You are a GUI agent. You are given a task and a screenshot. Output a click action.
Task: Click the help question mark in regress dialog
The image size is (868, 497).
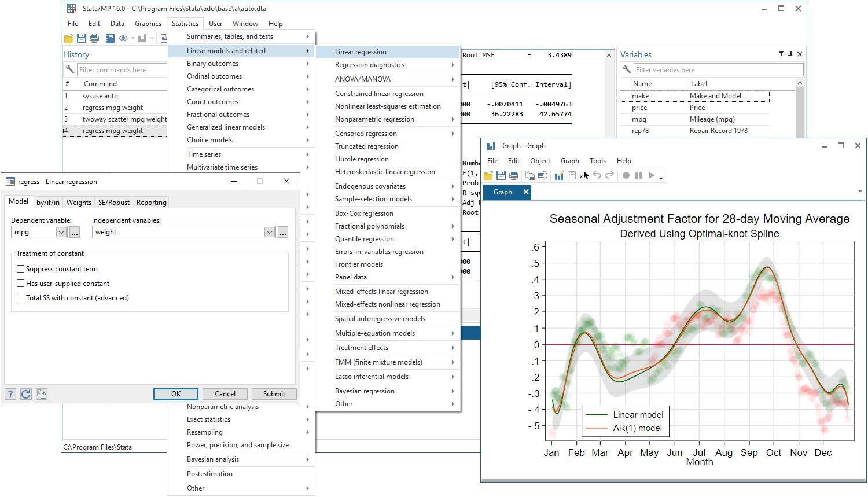pyautogui.click(x=10, y=395)
